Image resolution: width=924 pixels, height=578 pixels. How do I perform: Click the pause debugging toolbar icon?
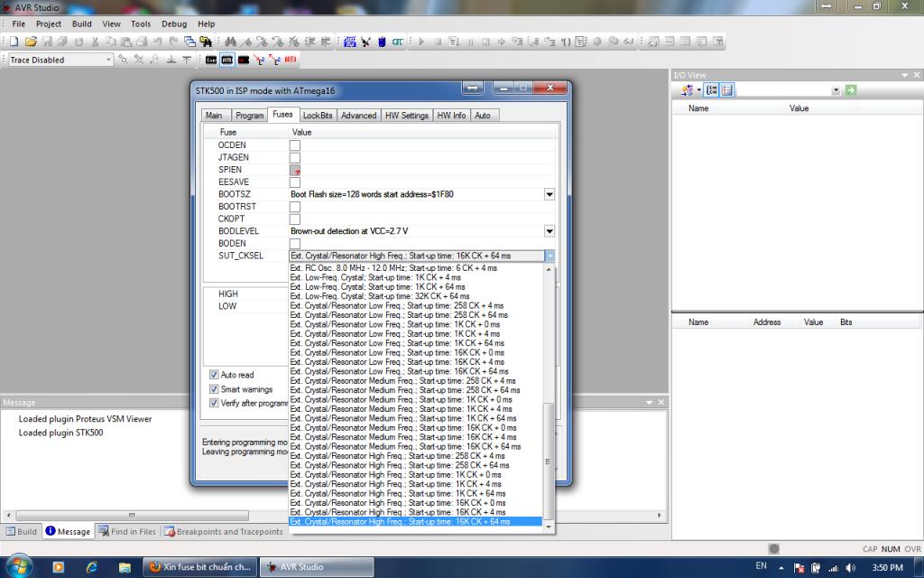point(470,42)
